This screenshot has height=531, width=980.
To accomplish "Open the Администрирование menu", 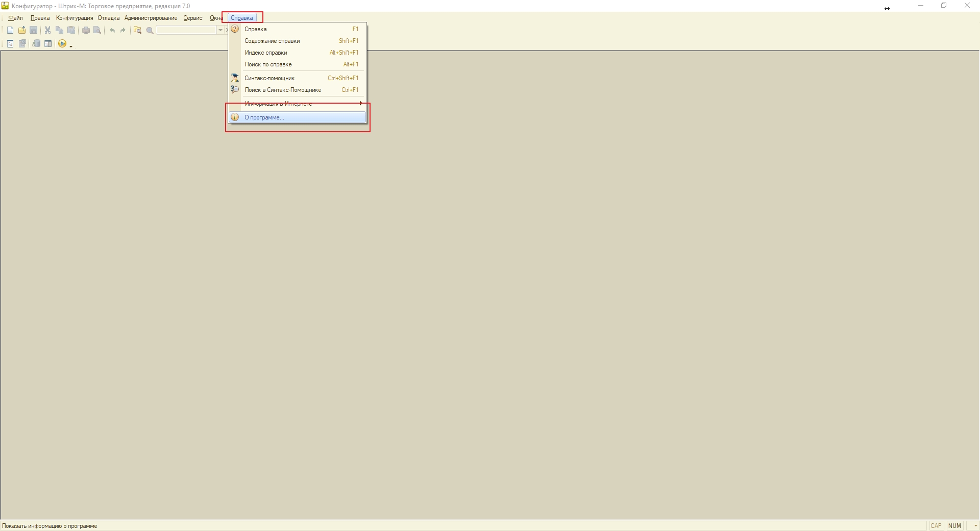I will [151, 18].
